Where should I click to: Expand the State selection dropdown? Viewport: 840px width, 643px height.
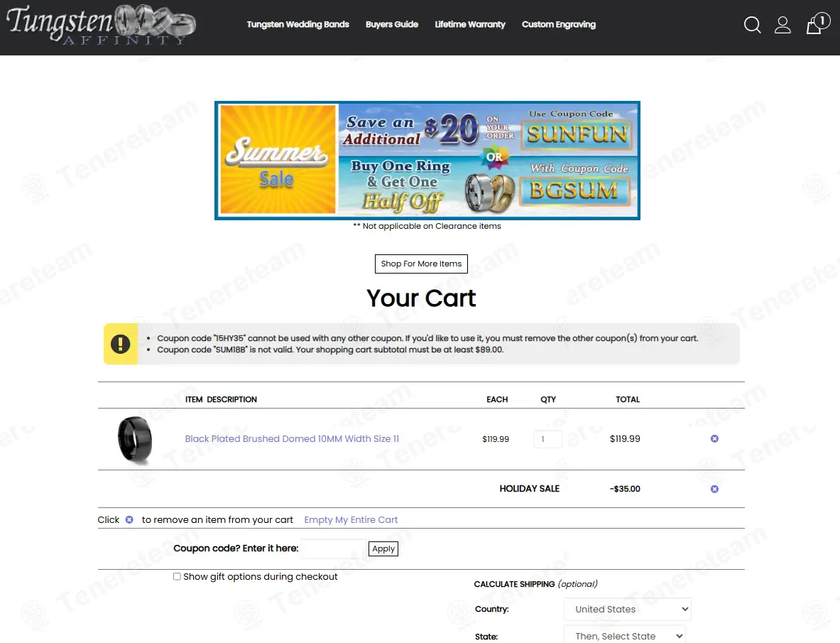coord(624,636)
